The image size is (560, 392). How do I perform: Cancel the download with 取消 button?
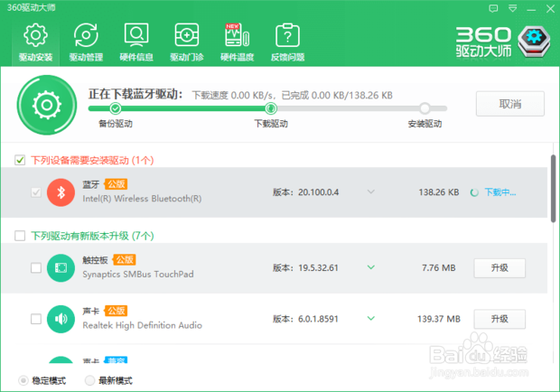[x=510, y=104]
